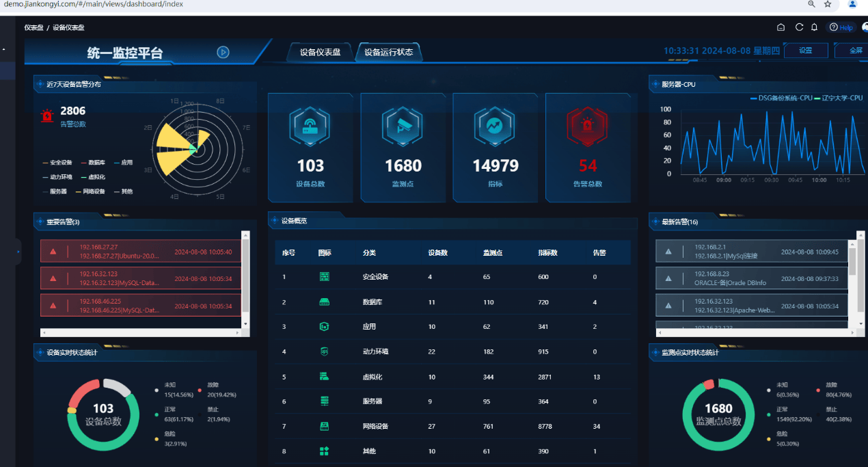This screenshot has width=868, height=467.
Task: Open the Help link
Action: click(841, 27)
